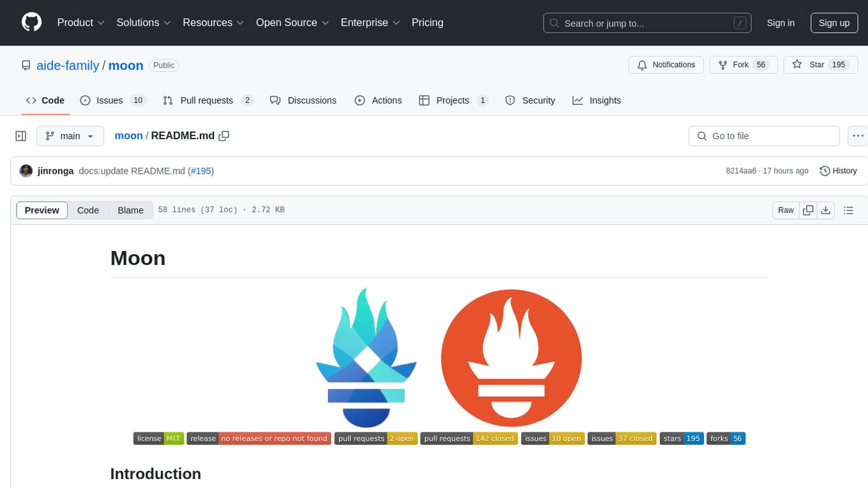Expand the Enterprise menu

[370, 22]
